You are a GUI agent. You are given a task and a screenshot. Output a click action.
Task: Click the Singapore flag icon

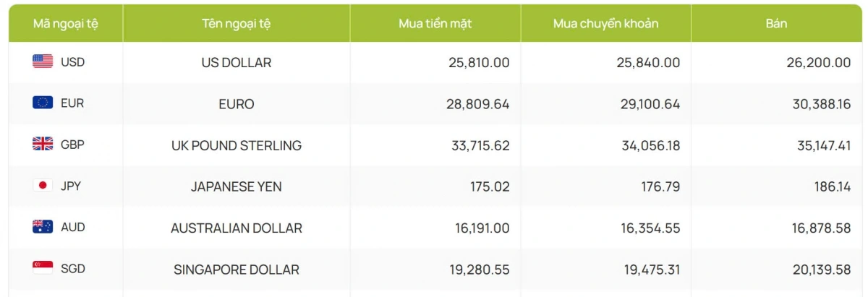tap(43, 268)
